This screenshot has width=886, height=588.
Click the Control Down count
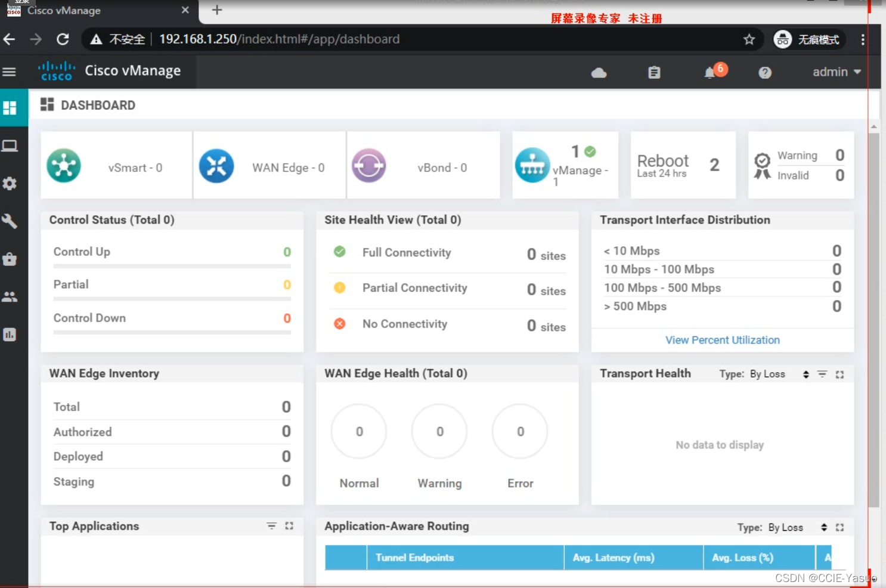point(287,318)
